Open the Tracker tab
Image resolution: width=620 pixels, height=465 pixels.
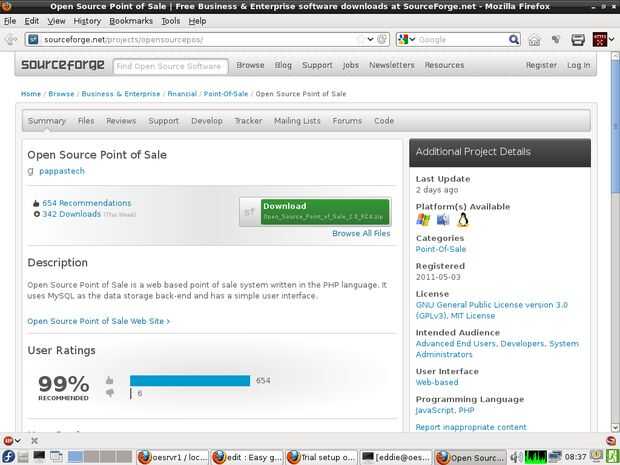(x=248, y=121)
